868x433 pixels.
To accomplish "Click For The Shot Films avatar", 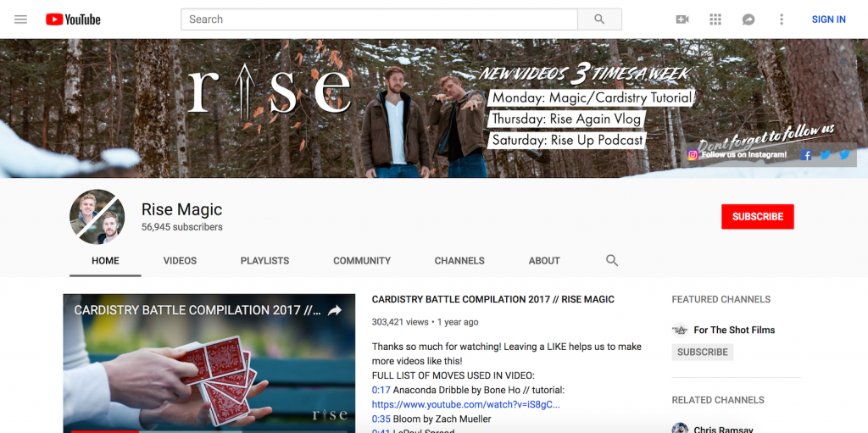I will [680, 330].
